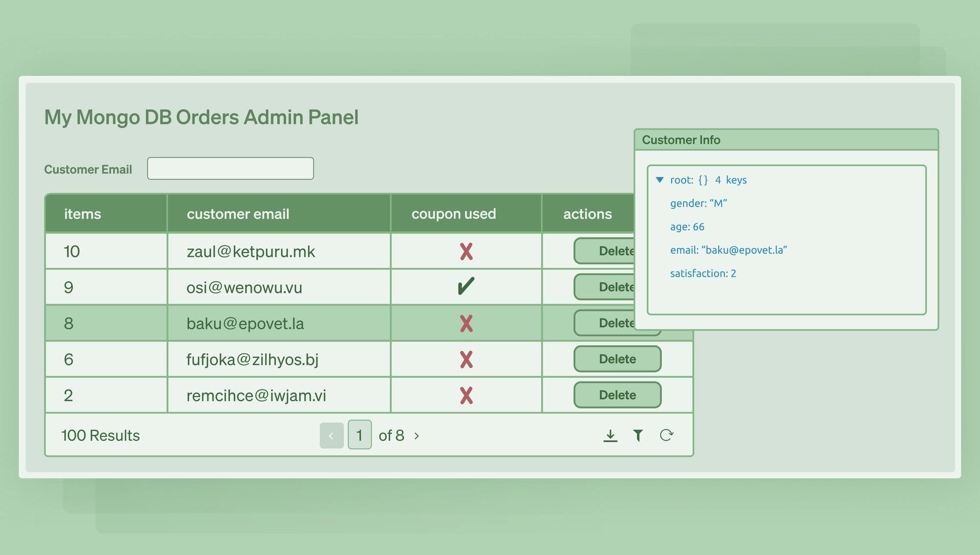Click the download results icon
The height and width of the screenshot is (555, 980).
(611, 434)
